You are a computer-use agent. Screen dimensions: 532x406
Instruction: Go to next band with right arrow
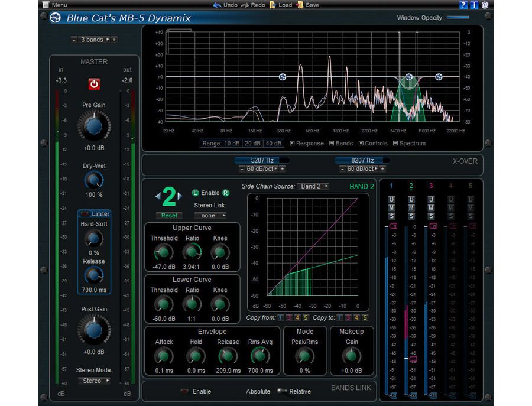[180, 196]
